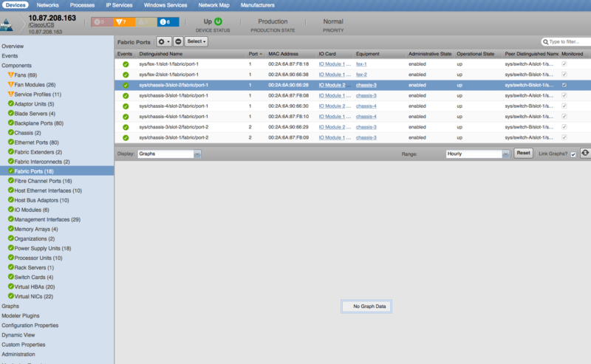Open the fex-1 equipment link
Viewport: 591px width, 364px height.
(x=361, y=64)
